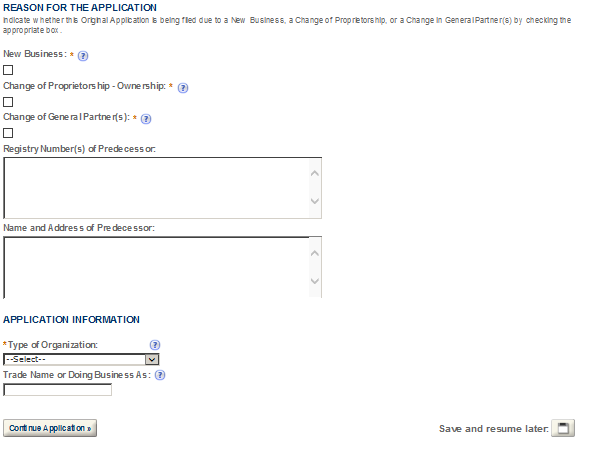The width and height of the screenshot is (599, 458).
Task: Open the --Select-- organization combo box
Action: (81, 359)
